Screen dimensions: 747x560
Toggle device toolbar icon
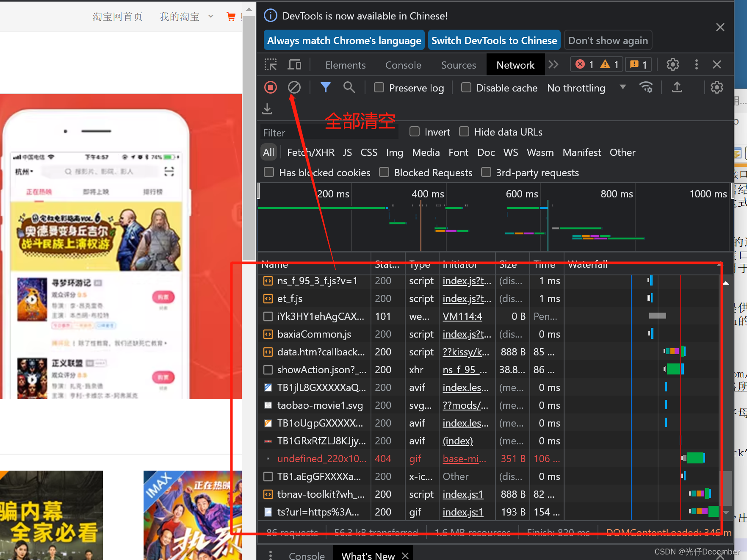tap(294, 64)
